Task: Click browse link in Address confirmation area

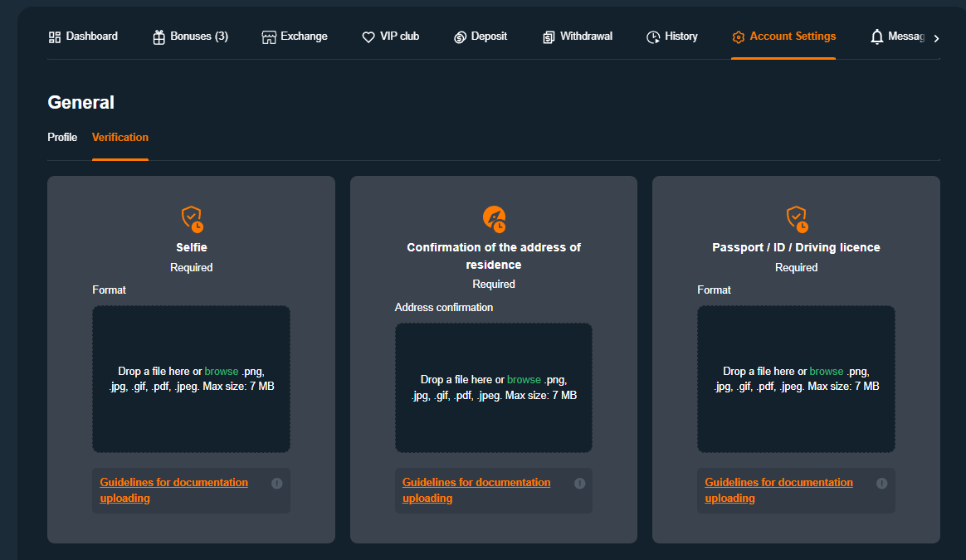Action: point(524,380)
